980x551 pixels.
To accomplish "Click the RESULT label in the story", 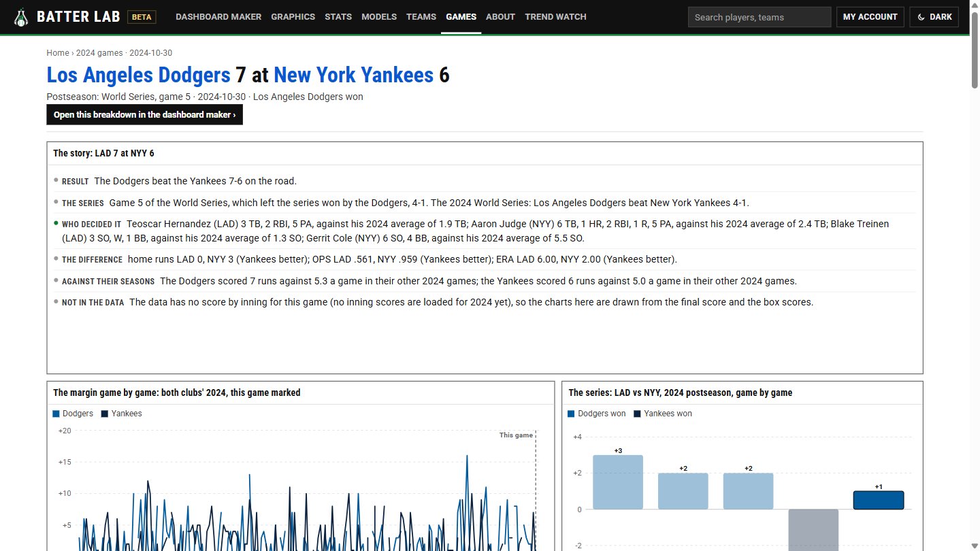I will 76,182.
